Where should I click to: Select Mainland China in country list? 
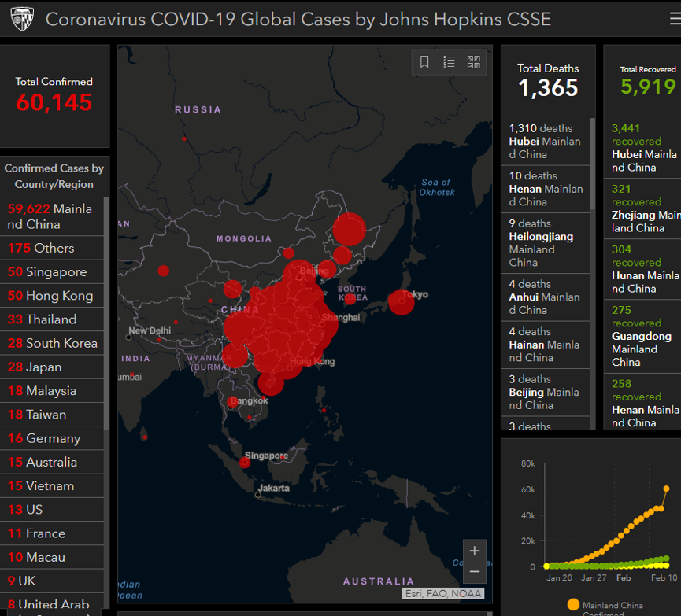click(x=52, y=216)
